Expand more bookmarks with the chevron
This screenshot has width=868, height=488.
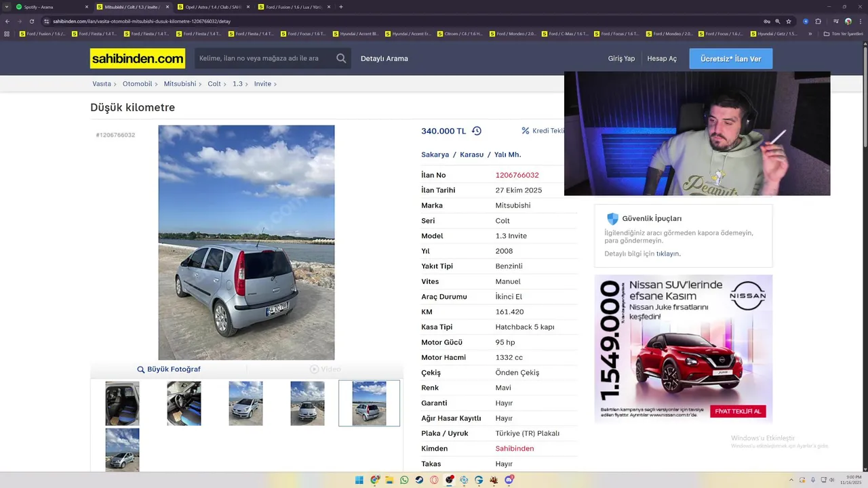pyautogui.click(x=810, y=34)
